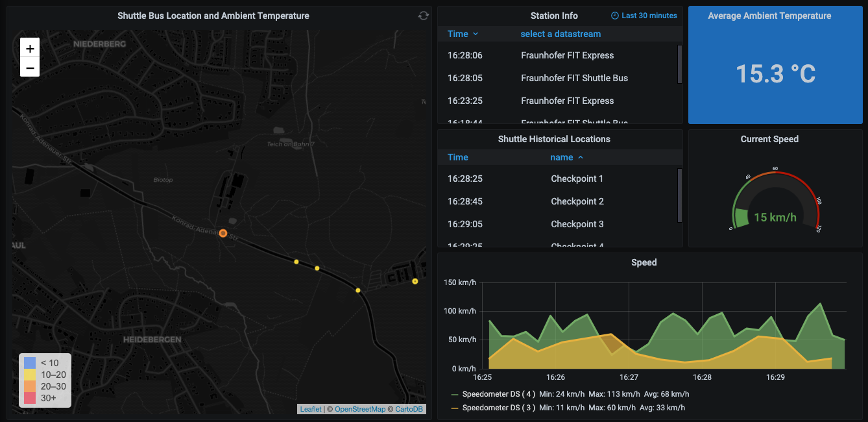Image resolution: width=868 pixels, height=422 pixels.
Task: Click the red 30+ legend swatch
Action: (30, 397)
